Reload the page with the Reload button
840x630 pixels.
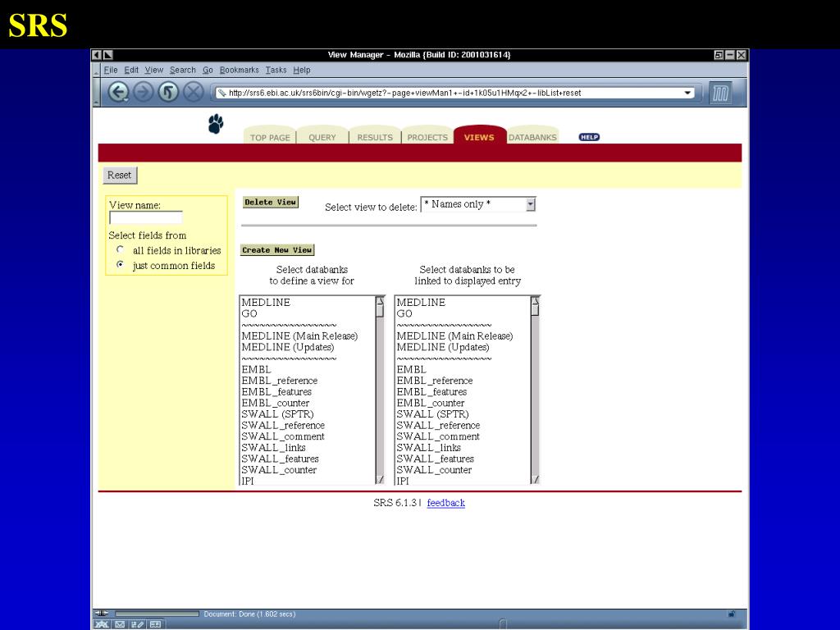click(168, 92)
